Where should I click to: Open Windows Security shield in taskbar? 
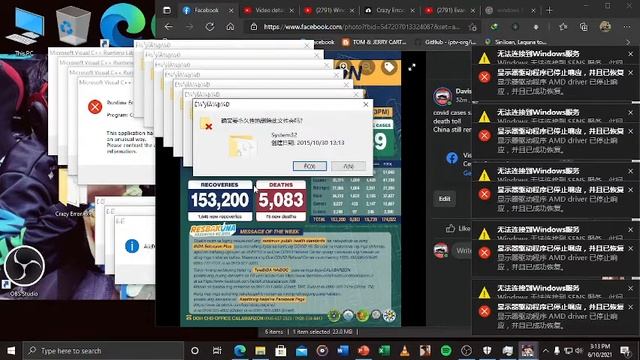point(487,351)
